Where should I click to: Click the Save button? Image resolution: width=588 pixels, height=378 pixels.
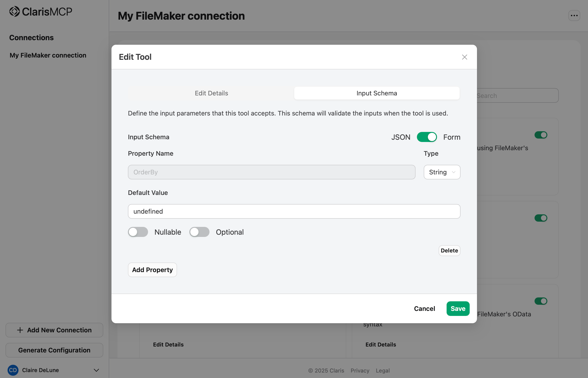click(458, 309)
